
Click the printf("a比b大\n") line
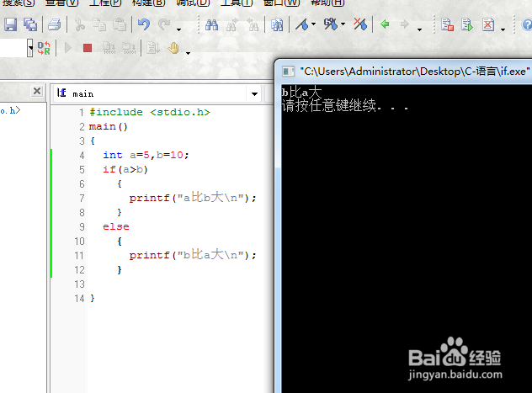[x=193, y=198]
